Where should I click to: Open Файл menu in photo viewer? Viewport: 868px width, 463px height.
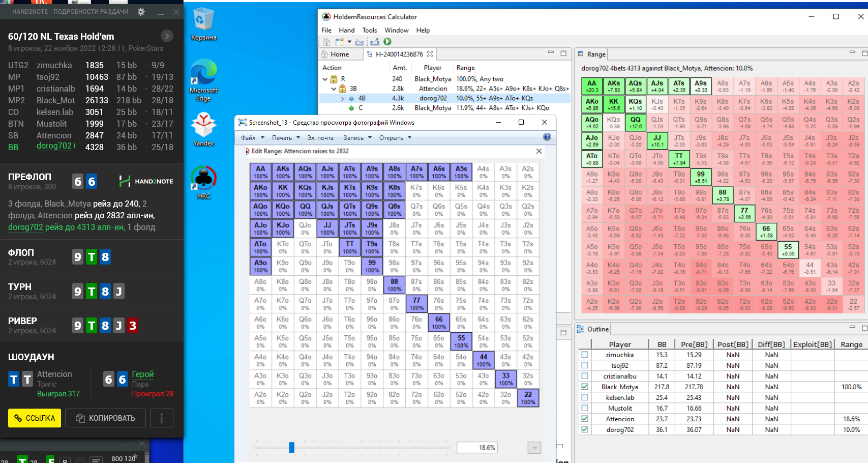(x=253, y=137)
